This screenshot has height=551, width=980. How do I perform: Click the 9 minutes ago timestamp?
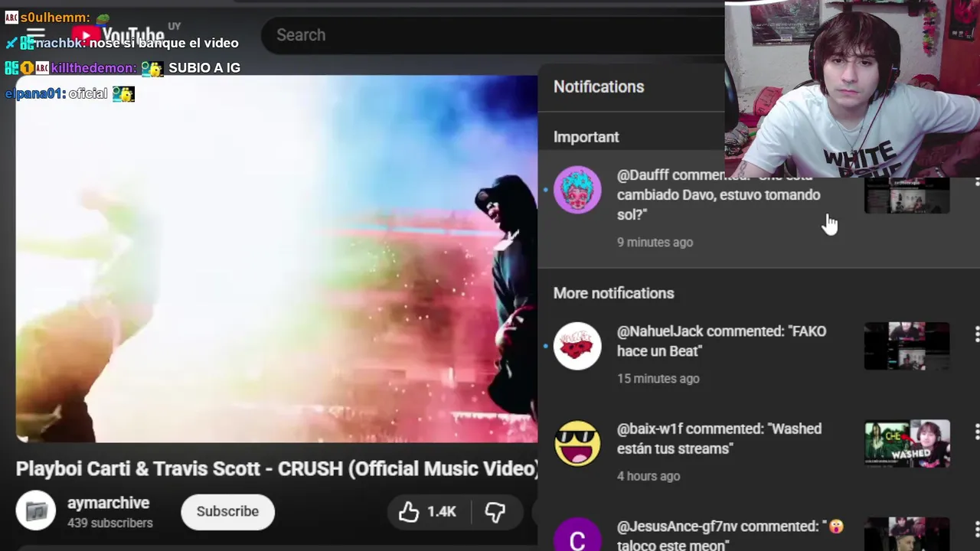655,242
